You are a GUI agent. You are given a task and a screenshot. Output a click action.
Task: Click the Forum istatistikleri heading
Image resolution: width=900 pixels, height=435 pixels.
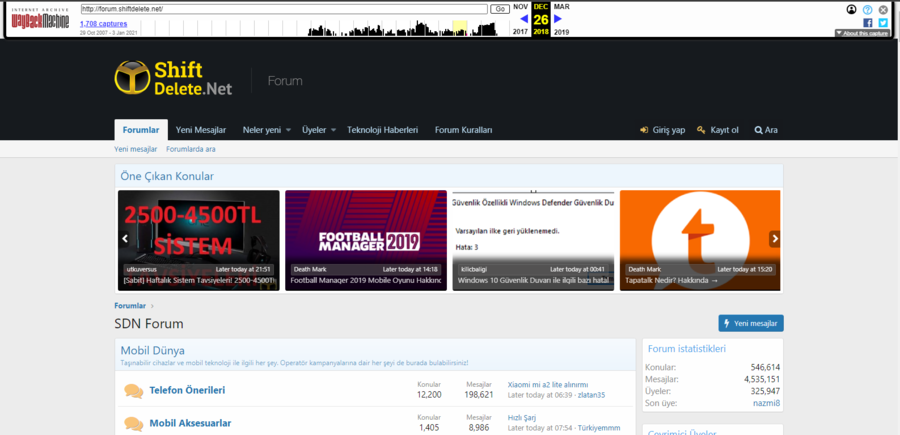687,348
